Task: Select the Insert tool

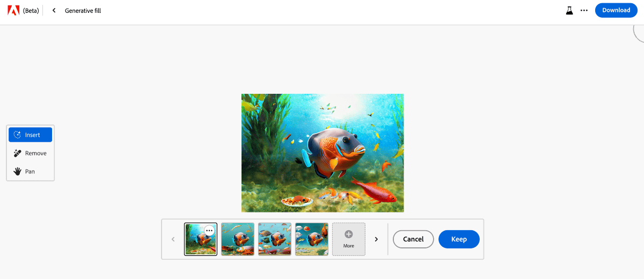Action: 30,135
